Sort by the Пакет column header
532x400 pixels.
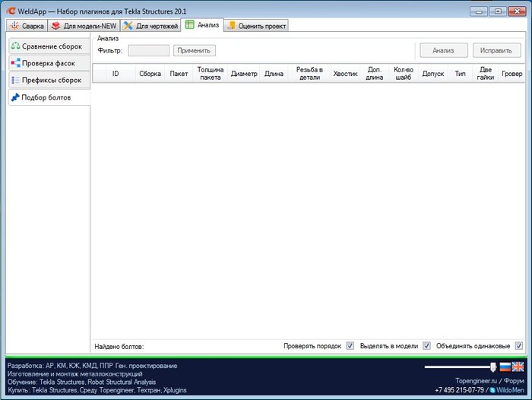pyautogui.click(x=179, y=73)
